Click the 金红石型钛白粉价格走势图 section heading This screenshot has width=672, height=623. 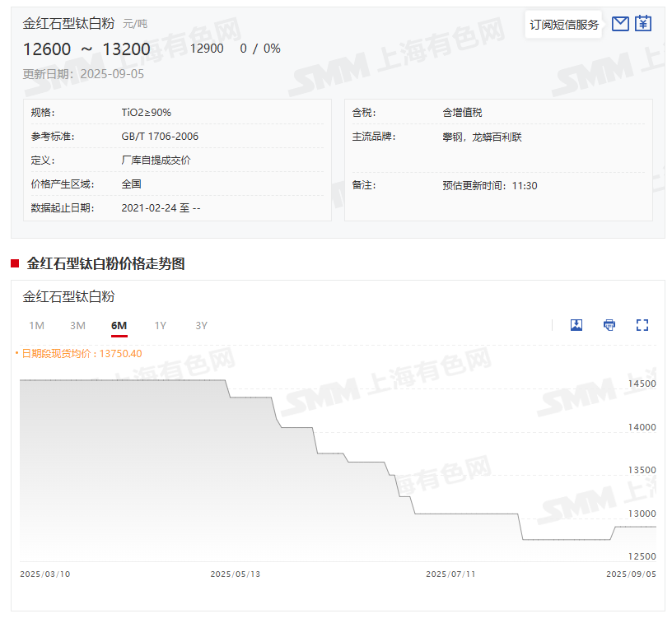pyautogui.click(x=105, y=263)
